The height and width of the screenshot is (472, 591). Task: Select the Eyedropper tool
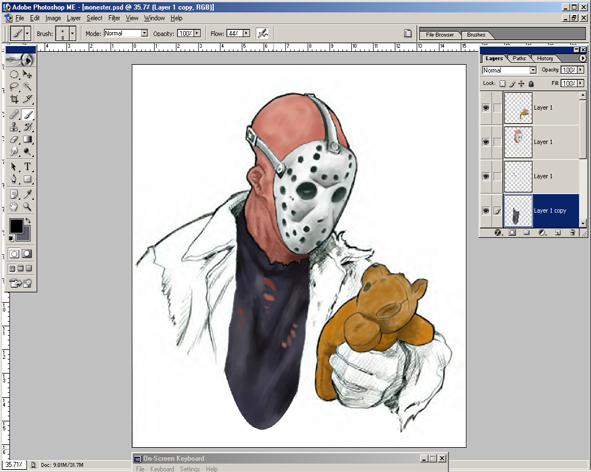coord(27,194)
